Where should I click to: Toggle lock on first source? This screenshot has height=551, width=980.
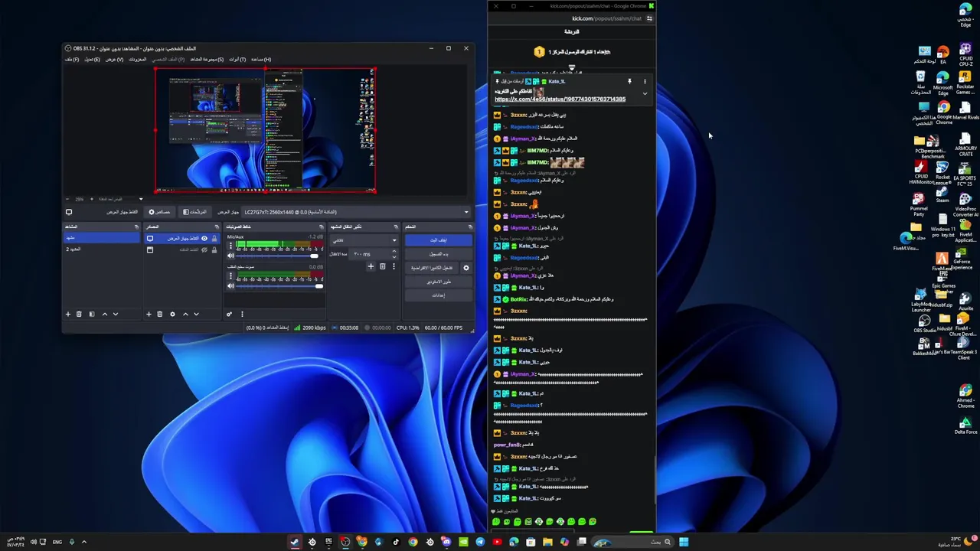[x=214, y=238]
